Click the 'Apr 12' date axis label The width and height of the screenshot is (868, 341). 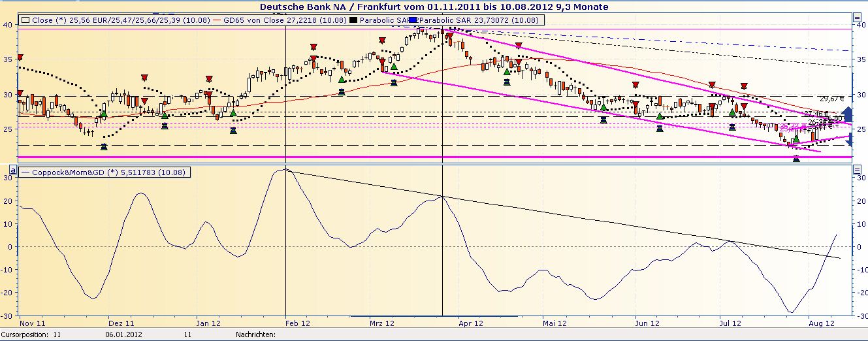click(x=470, y=323)
